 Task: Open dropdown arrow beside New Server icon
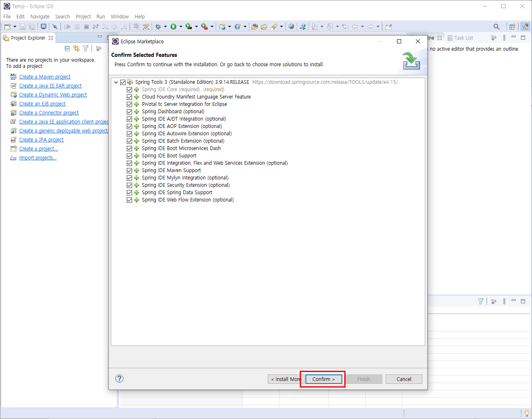(229, 27)
